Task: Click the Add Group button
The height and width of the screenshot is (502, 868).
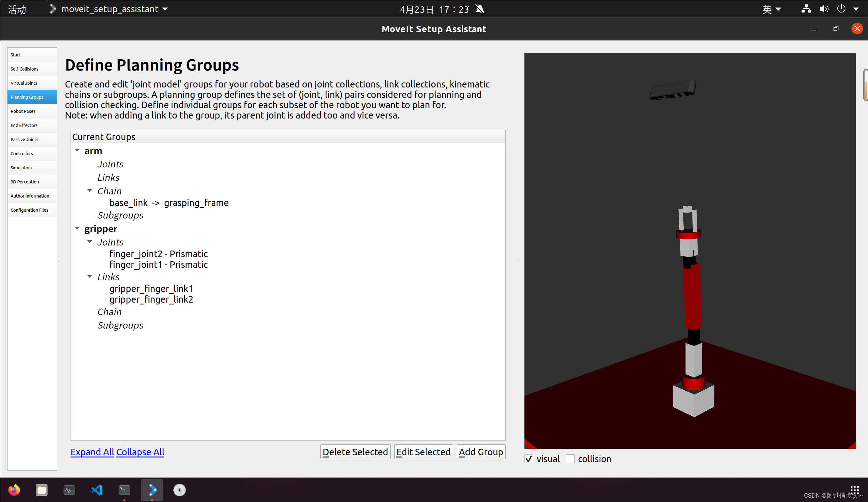Action: pos(481,452)
